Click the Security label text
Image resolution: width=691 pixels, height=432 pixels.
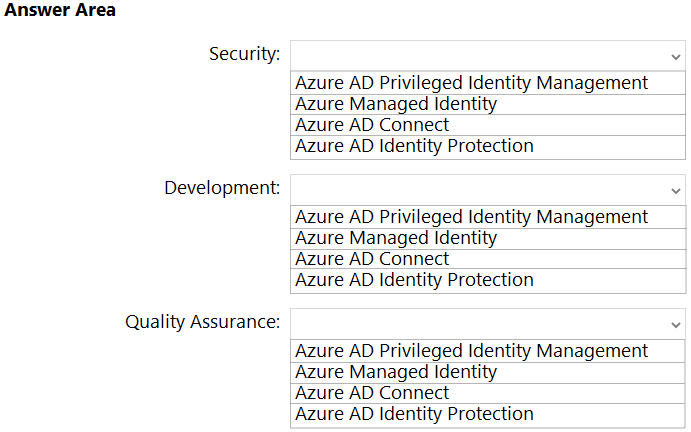coord(244,54)
